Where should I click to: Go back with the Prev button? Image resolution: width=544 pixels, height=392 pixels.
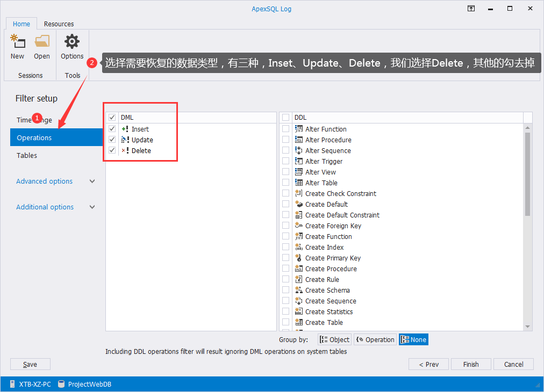(429, 364)
